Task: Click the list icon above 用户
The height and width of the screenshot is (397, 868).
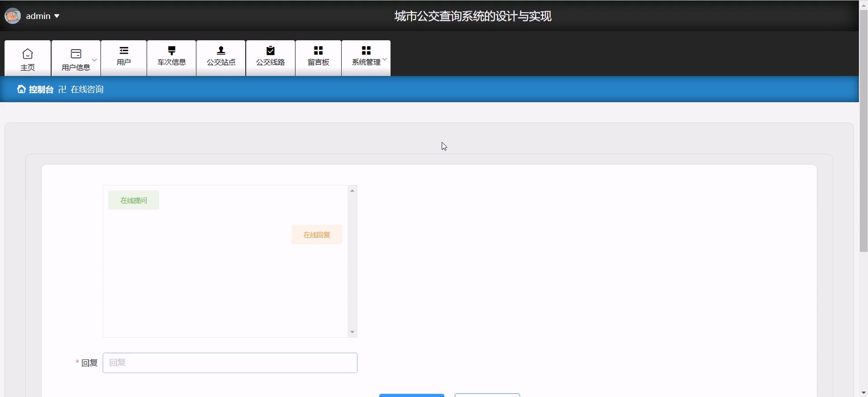Action: click(x=124, y=51)
